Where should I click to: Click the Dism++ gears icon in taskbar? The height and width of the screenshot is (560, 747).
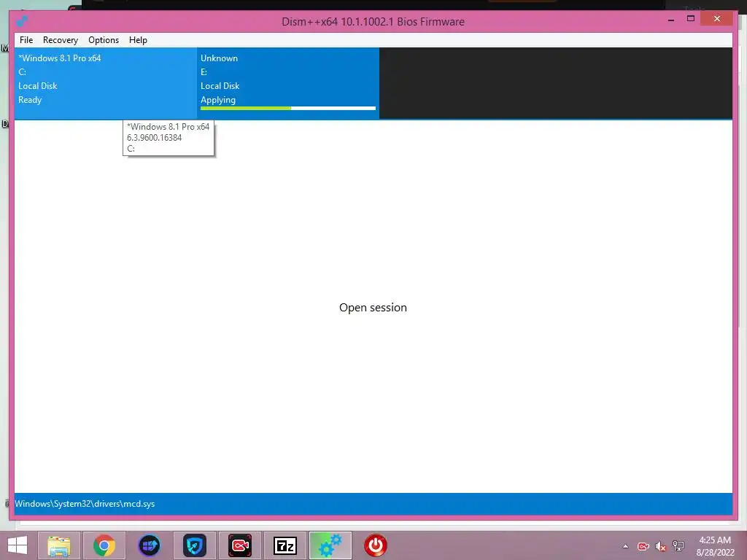coord(330,545)
